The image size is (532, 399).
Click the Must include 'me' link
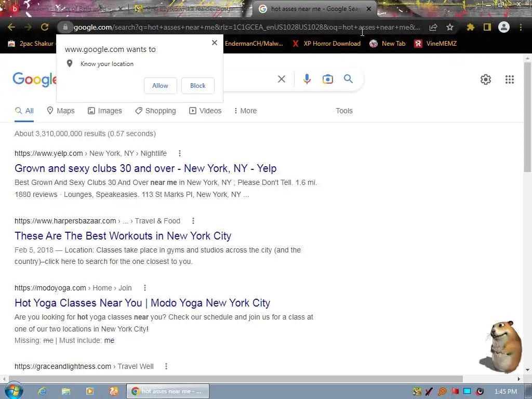click(109, 341)
